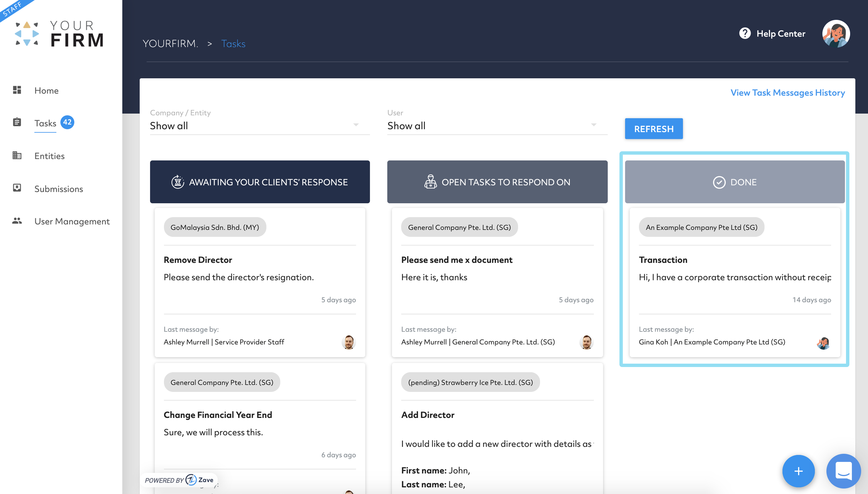Open the chat widget bubble
The height and width of the screenshot is (494, 868).
(x=844, y=471)
